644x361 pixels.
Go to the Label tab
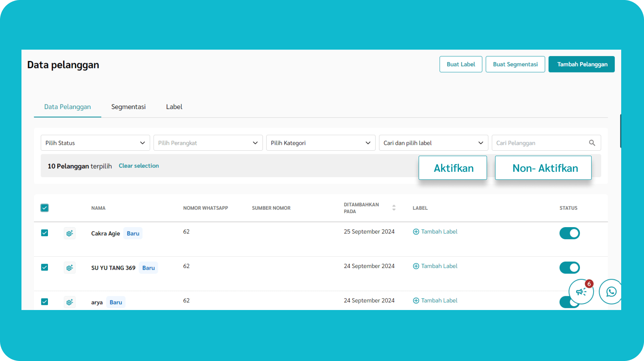174,107
